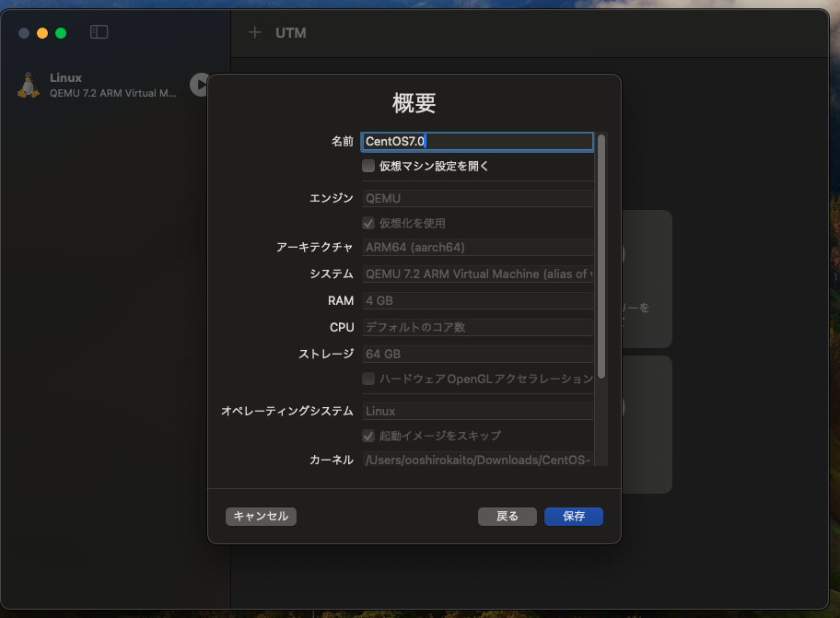Enable ハードウェア OpenGL アクセラレーション
The width and height of the screenshot is (840, 618).
367,379
